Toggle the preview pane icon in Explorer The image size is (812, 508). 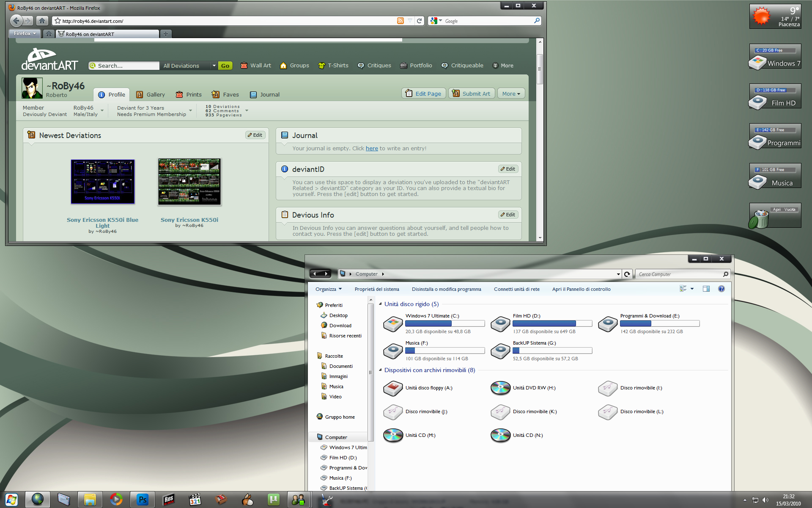pyautogui.click(x=706, y=289)
